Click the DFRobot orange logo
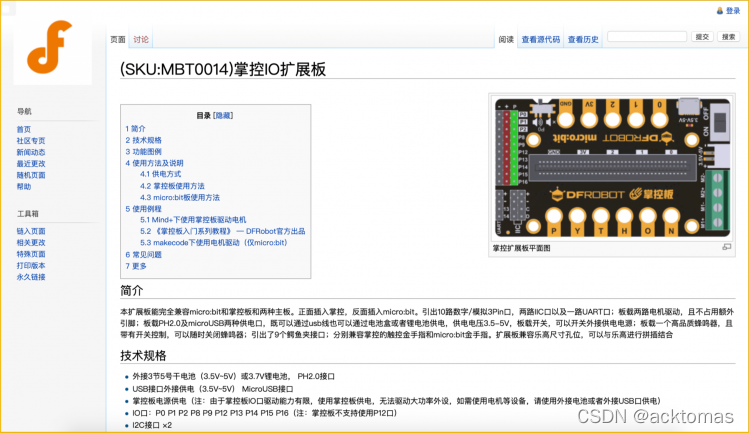The width and height of the screenshot is (749, 433). (x=50, y=47)
